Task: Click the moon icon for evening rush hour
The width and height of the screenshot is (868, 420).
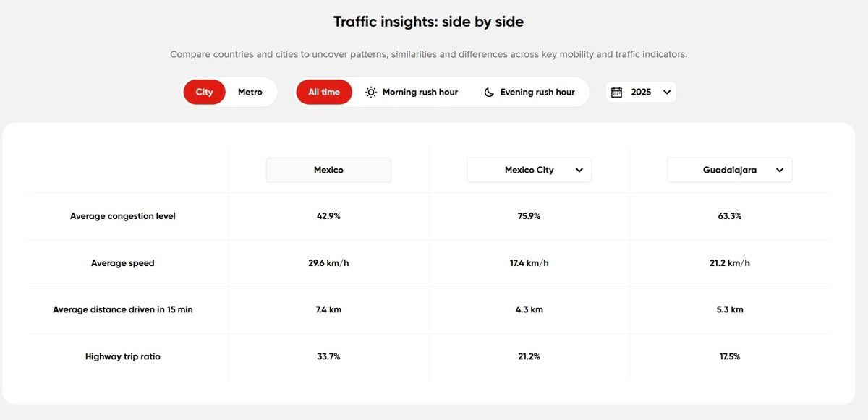Action: pos(489,93)
